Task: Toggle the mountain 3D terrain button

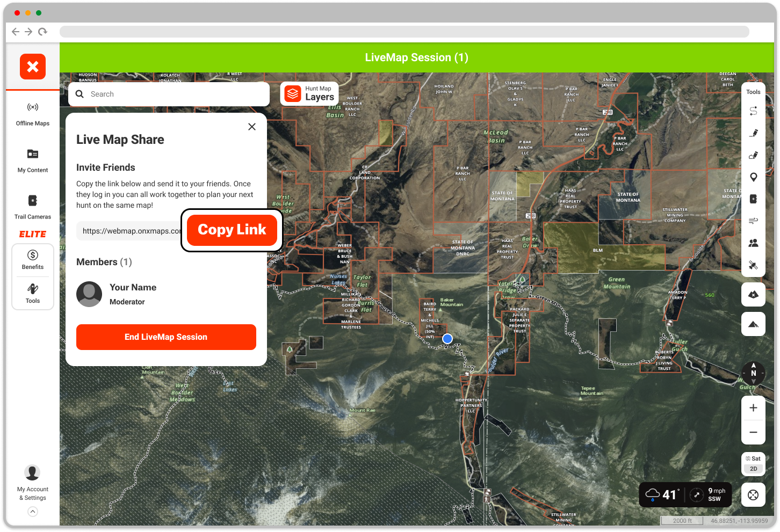Action: pyautogui.click(x=753, y=324)
